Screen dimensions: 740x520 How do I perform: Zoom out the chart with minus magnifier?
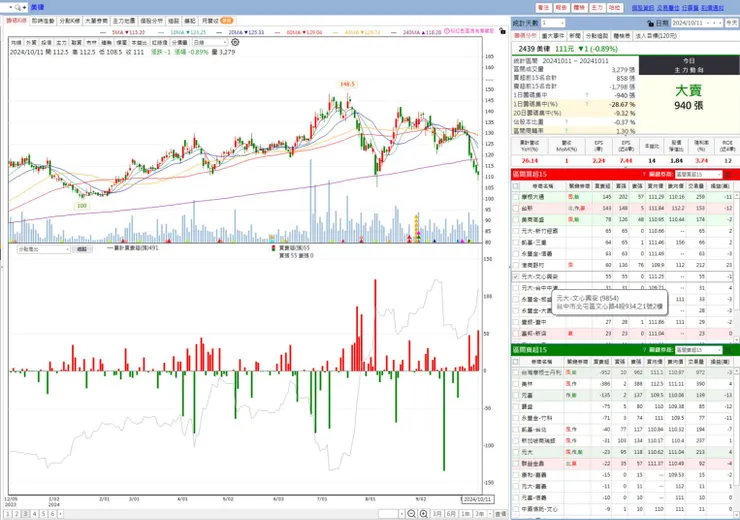[412, 514]
